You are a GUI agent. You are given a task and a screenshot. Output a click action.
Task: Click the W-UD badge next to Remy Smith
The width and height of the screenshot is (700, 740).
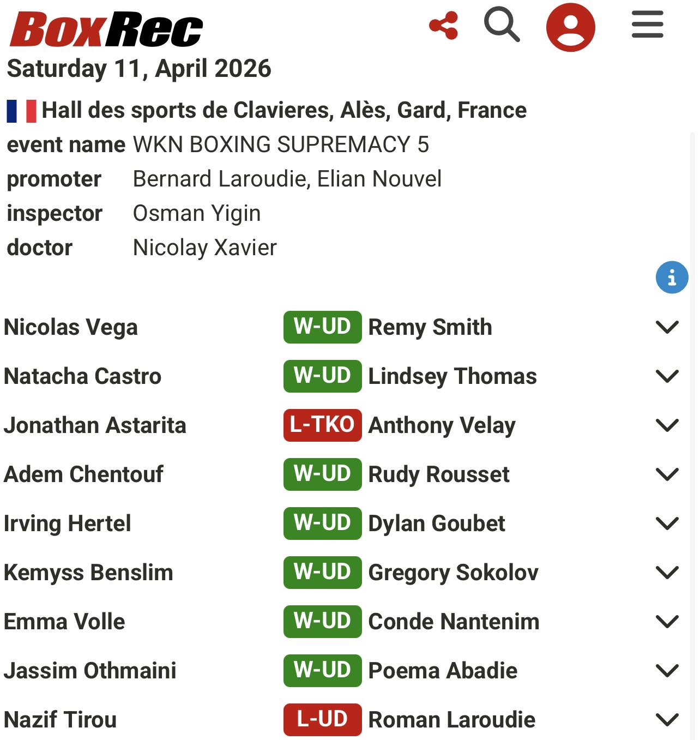pos(322,327)
